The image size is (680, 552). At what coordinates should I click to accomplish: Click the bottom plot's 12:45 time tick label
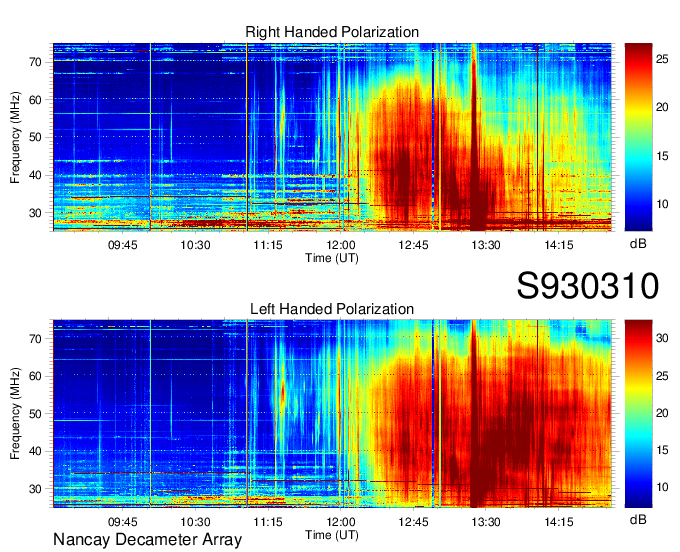pyautogui.click(x=413, y=522)
